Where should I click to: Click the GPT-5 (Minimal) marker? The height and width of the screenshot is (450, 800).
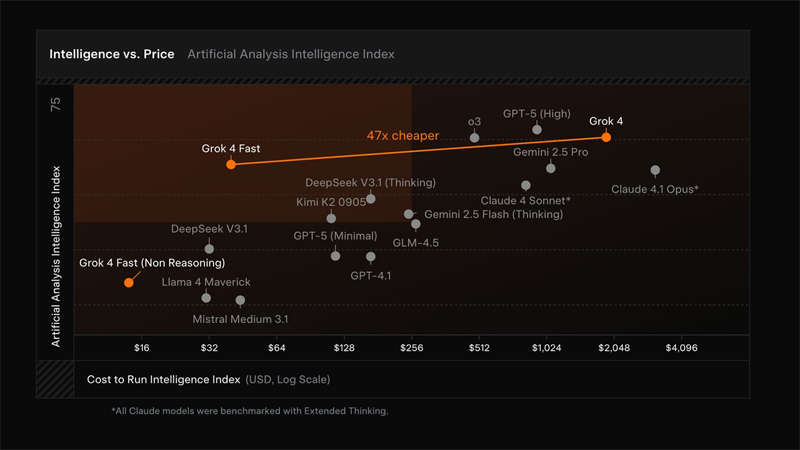pos(336,256)
